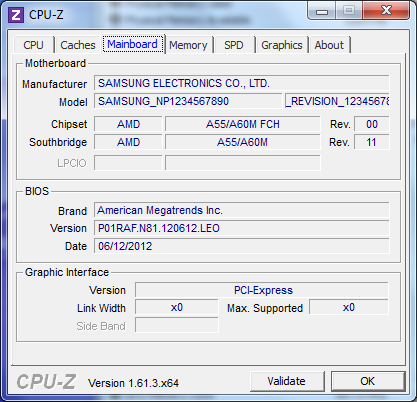Switch to the Memory tab
Image resolution: width=417 pixels, height=402 pixels.
click(188, 45)
